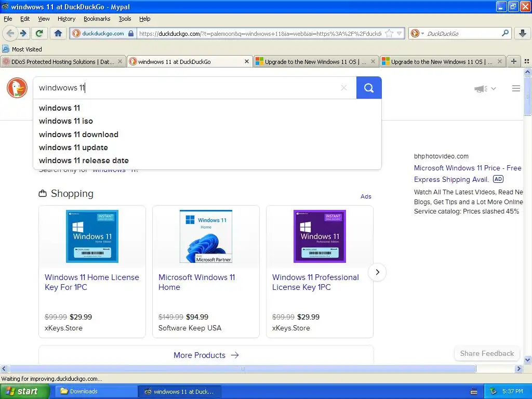Open Microsoft Windows 11 Home product link
The width and height of the screenshot is (532, 399).
click(196, 282)
